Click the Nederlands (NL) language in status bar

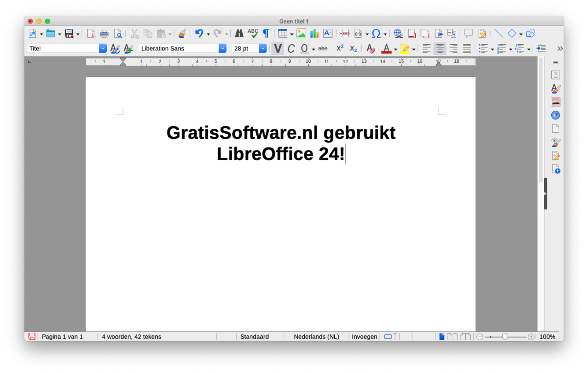pos(316,337)
